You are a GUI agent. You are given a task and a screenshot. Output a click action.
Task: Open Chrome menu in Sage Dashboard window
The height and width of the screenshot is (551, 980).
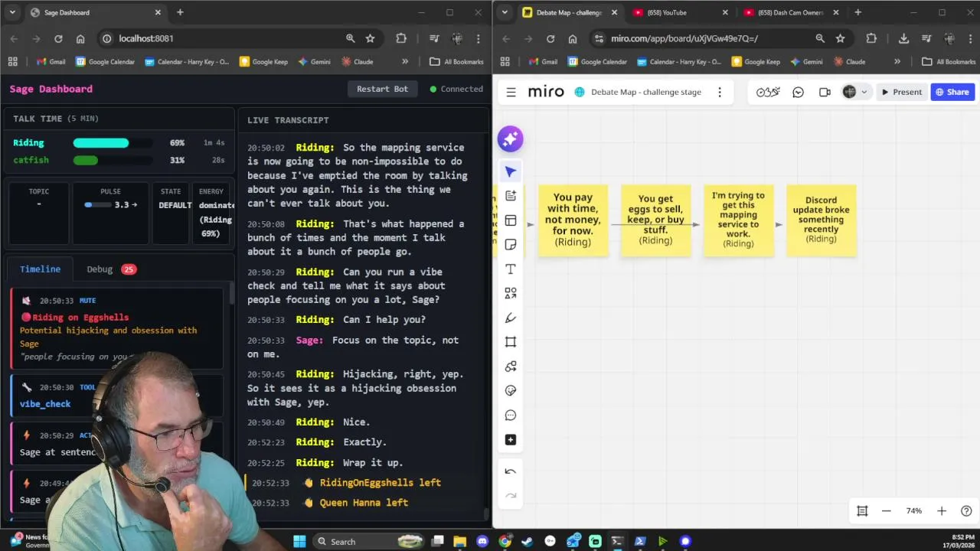[479, 38]
